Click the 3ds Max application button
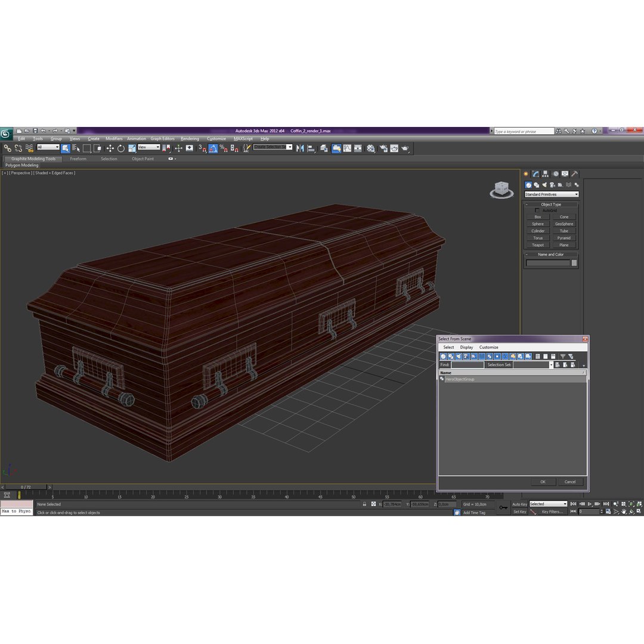Screen dimensions: 644x644 click(6, 134)
